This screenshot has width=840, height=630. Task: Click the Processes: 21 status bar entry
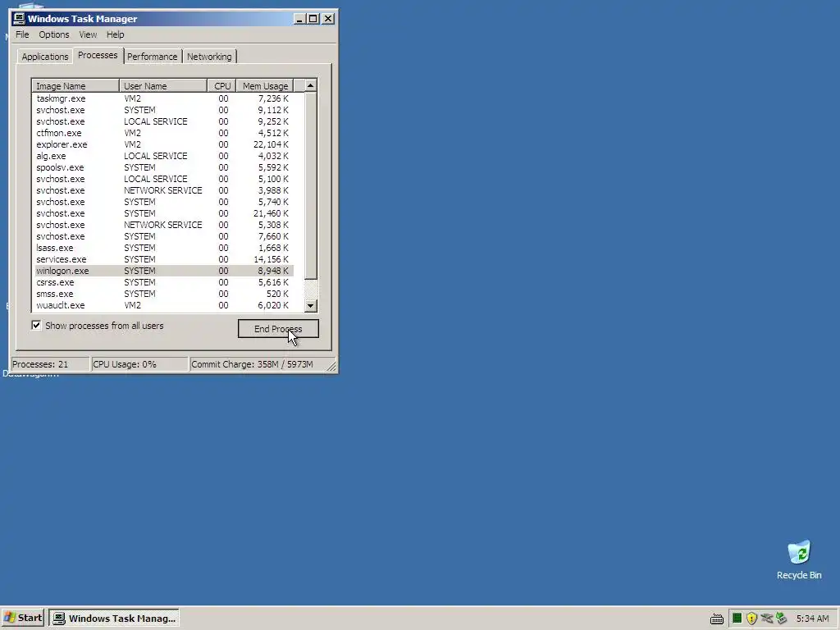50,364
